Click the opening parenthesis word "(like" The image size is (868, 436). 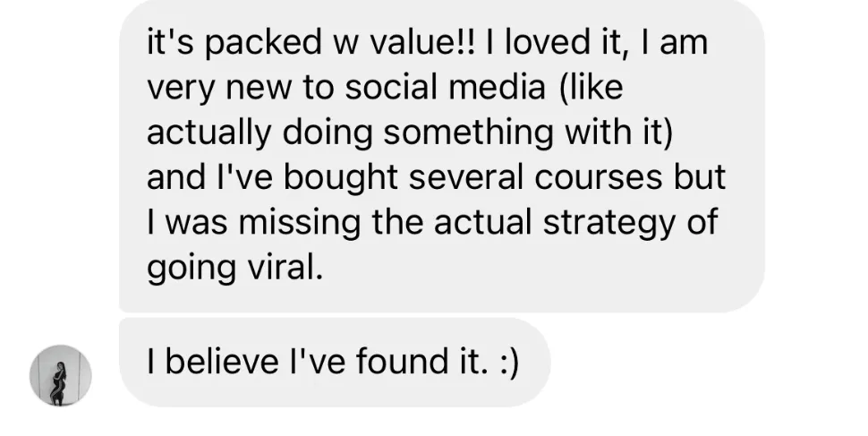click(x=591, y=88)
